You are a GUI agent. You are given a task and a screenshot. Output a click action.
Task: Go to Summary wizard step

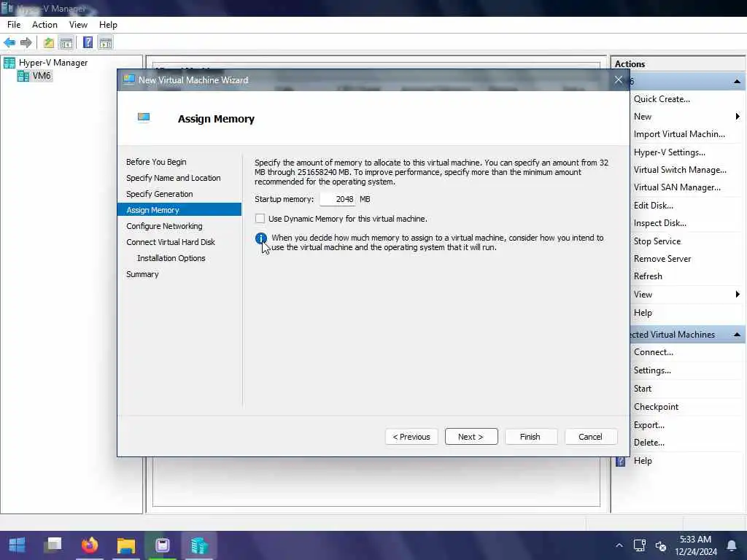pyautogui.click(x=142, y=274)
